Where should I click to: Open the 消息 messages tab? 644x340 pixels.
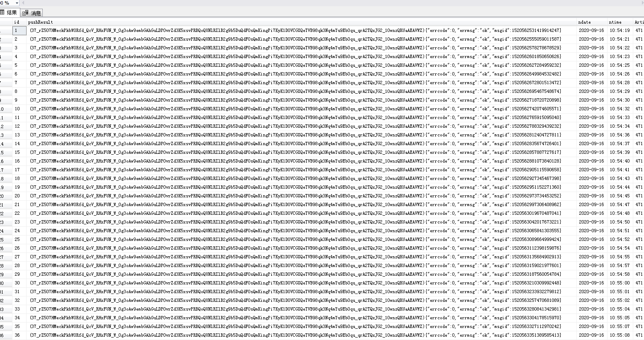pos(32,13)
